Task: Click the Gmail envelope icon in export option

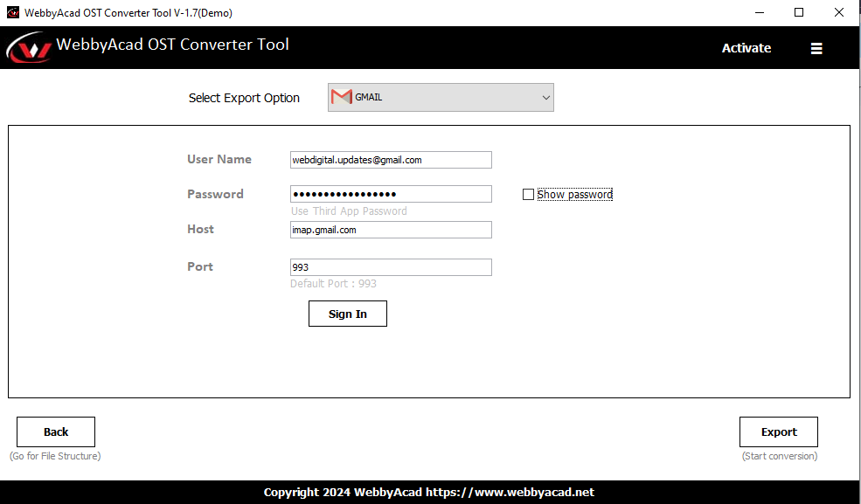Action: [x=342, y=97]
